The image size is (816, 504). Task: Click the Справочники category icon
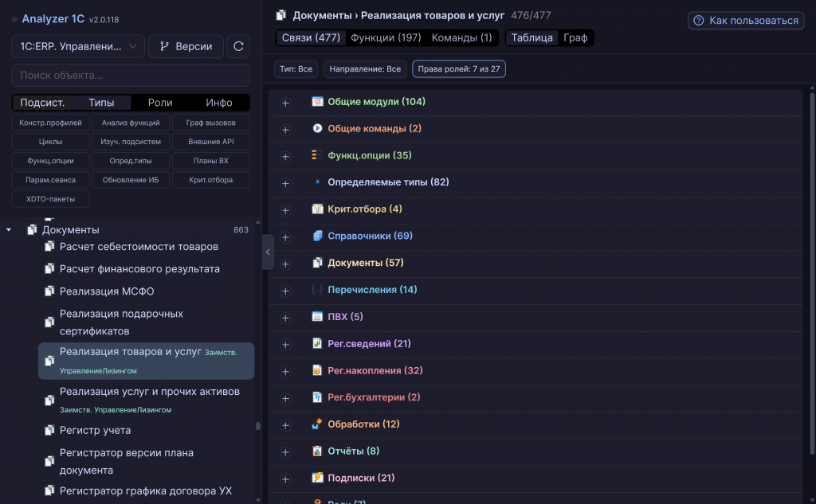click(x=317, y=236)
